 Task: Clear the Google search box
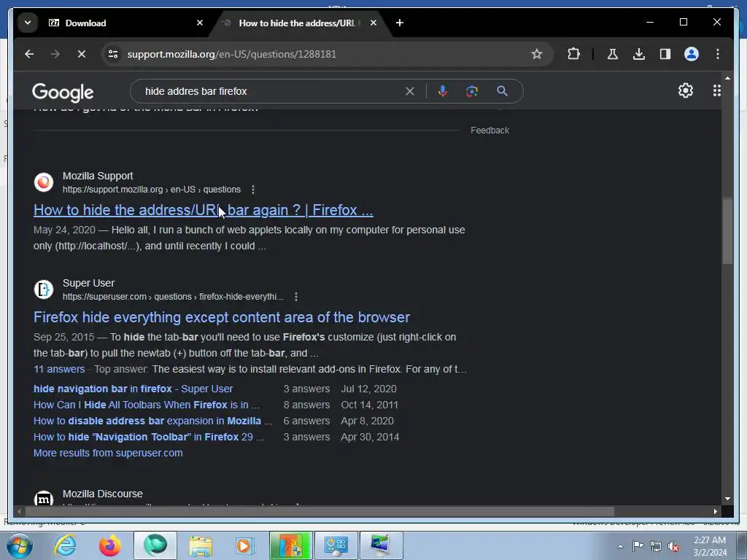[x=410, y=91]
